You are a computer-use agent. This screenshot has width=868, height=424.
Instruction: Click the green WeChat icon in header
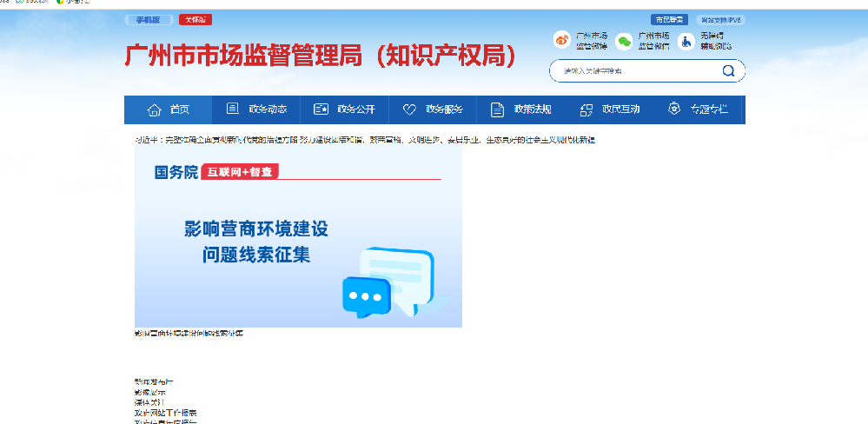click(x=624, y=41)
